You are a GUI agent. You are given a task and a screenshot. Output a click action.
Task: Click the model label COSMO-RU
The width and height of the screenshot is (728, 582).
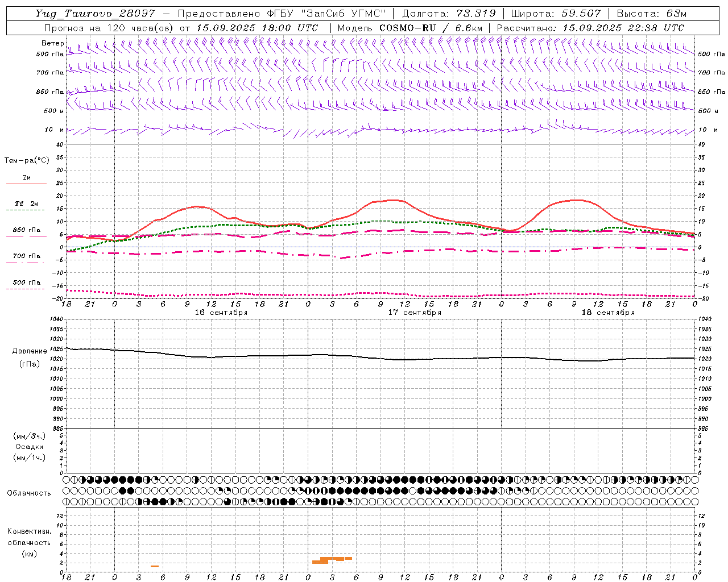408,28
